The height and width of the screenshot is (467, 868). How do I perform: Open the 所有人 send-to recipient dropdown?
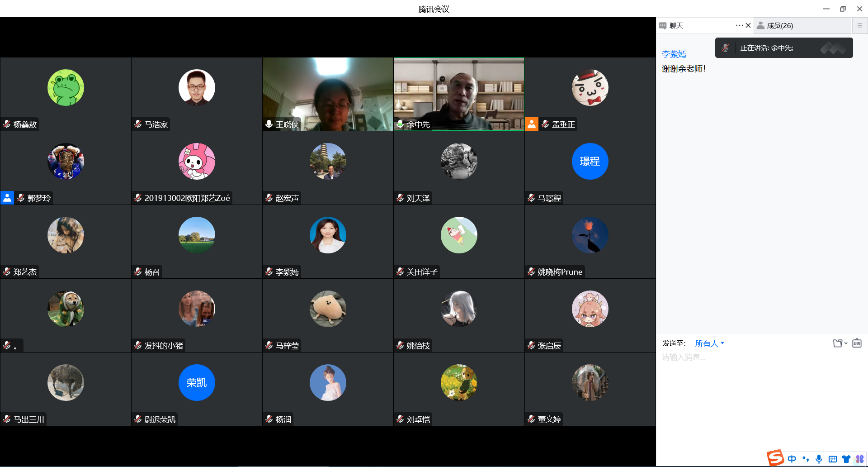point(709,343)
